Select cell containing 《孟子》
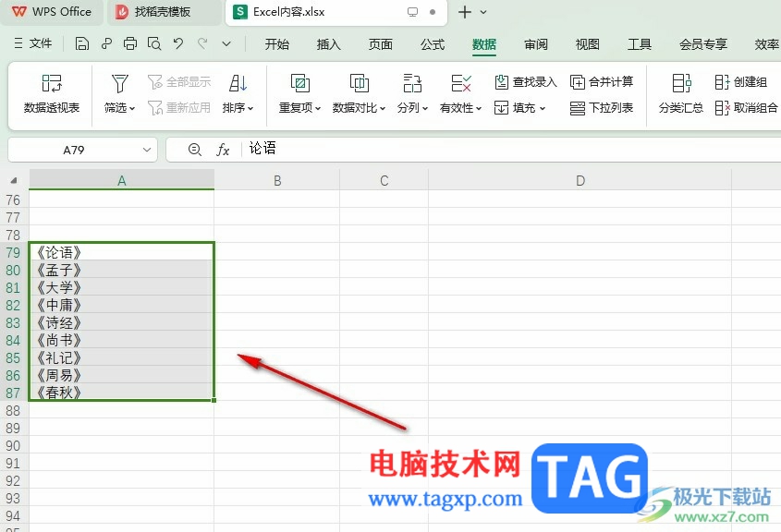 [121, 270]
